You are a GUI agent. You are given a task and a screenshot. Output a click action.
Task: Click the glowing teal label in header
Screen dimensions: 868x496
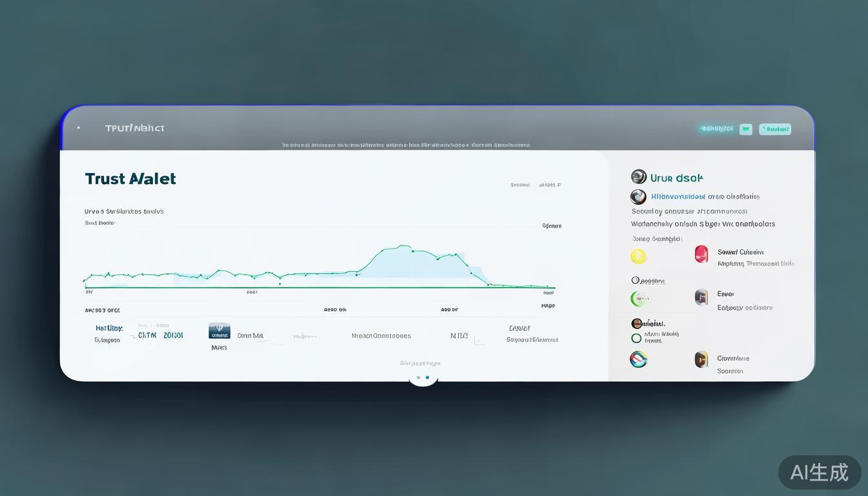point(717,129)
